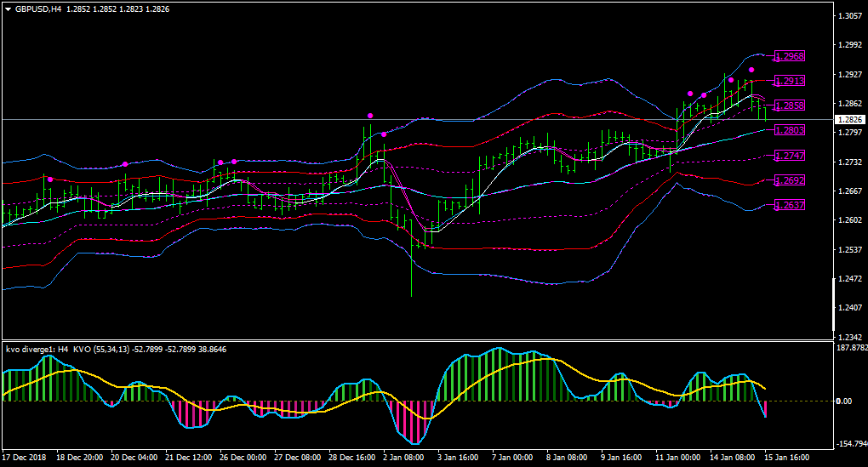
Task: Click the 0.00 level on KVO scale
Action: (844, 402)
